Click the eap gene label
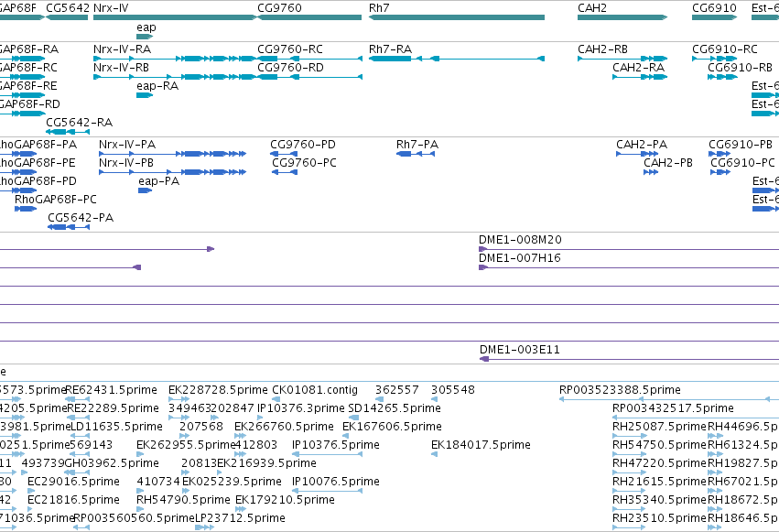 point(146,27)
